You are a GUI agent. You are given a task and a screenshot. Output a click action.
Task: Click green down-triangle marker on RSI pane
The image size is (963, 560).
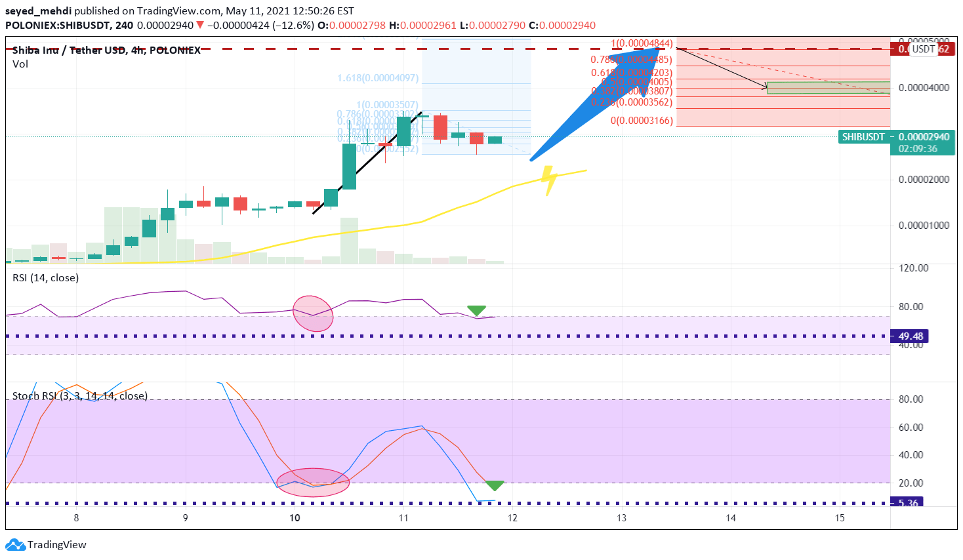[x=476, y=310]
